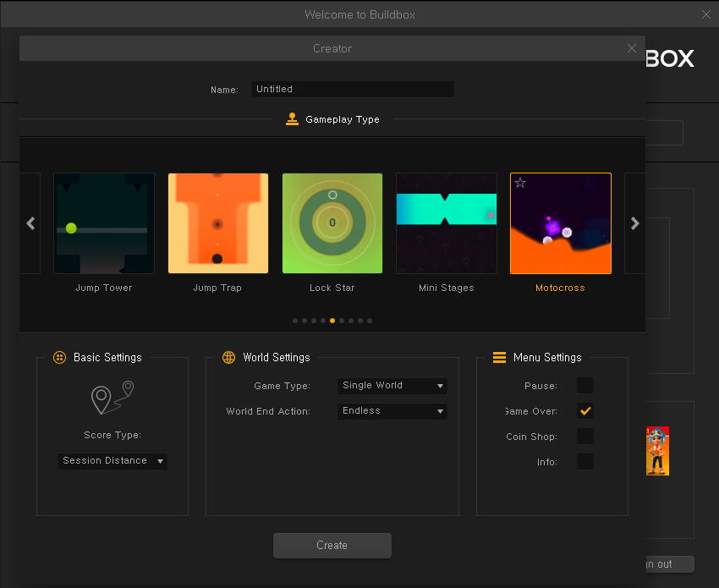719x588 pixels.
Task: Click the left carousel arrow
Action: click(30, 223)
